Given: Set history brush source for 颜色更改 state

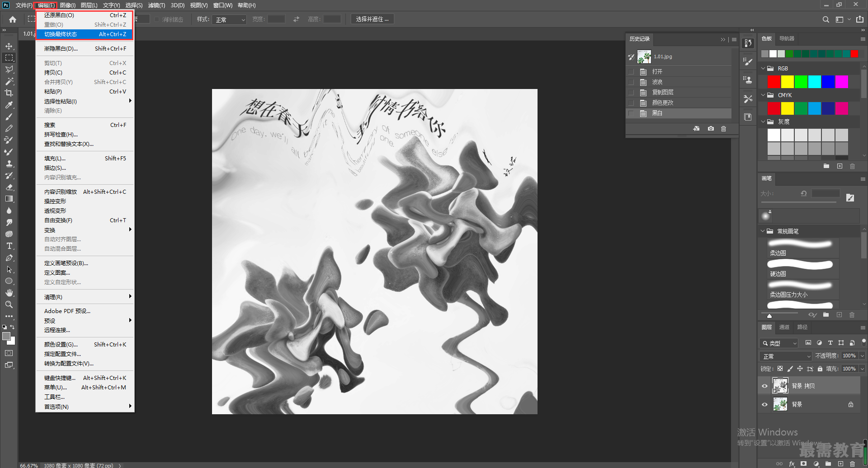Looking at the screenshot, I should [x=631, y=103].
